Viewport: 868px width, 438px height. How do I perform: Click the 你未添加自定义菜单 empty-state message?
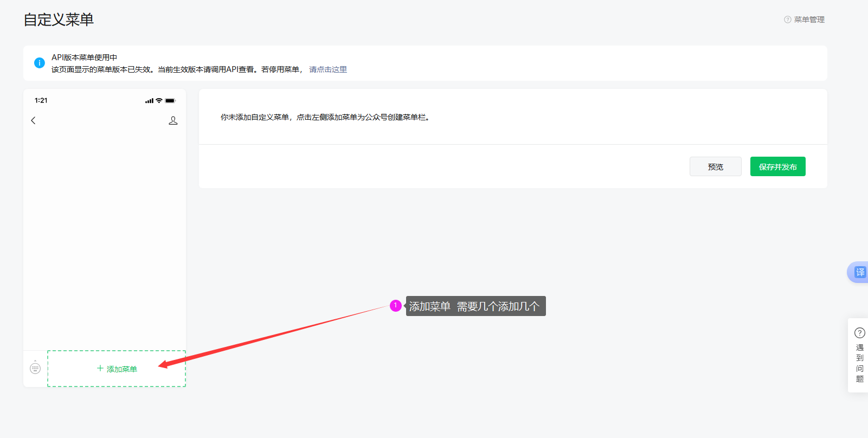point(325,117)
